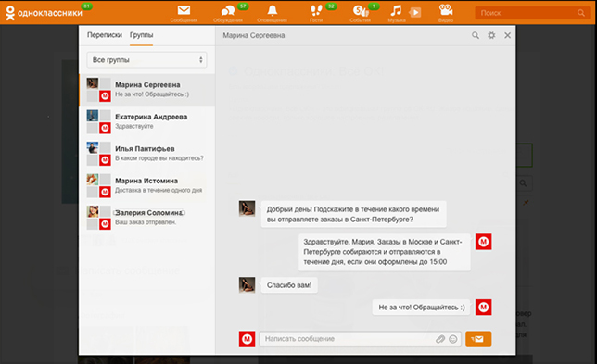Click the magnifier icon in Поиск field
This screenshot has height=364, width=597.
[581, 13]
